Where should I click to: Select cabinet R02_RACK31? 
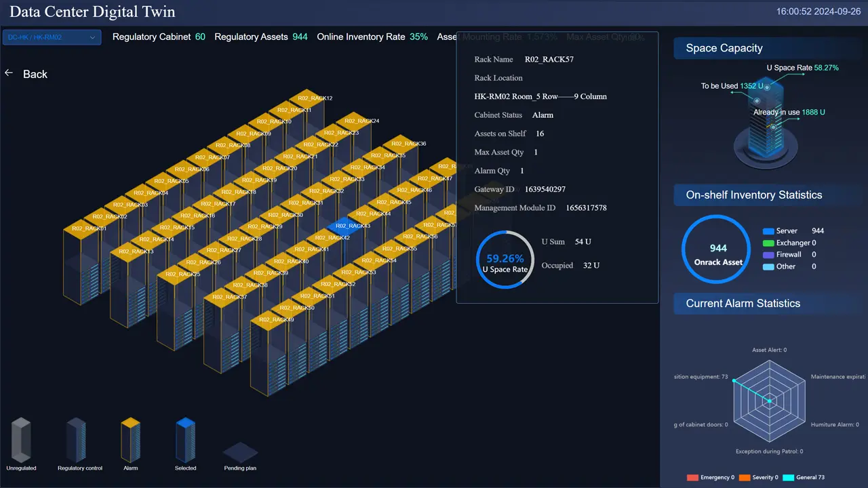305,203
